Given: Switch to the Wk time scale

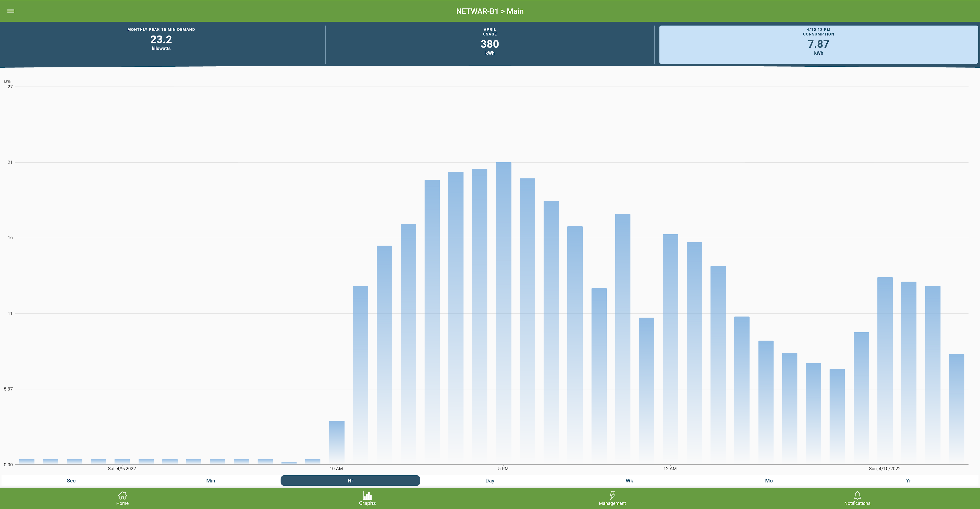Looking at the screenshot, I should pos(629,480).
